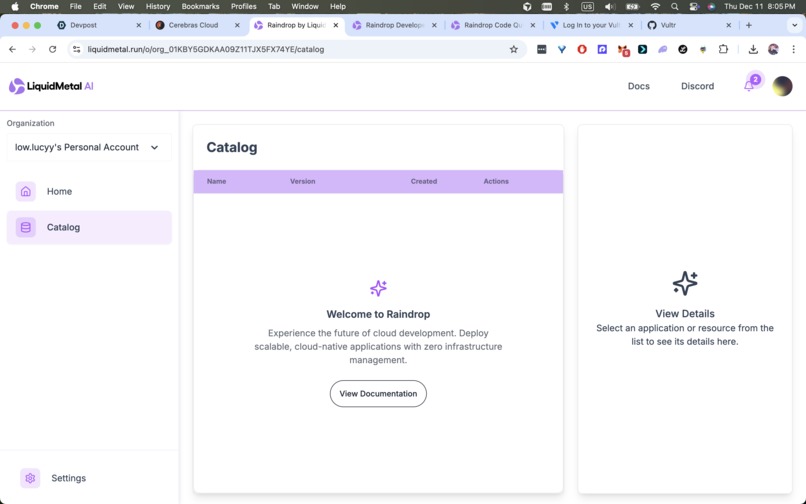This screenshot has width=806, height=504.
Task: Click the red Opera-style extension icon
Action: pos(582,49)
